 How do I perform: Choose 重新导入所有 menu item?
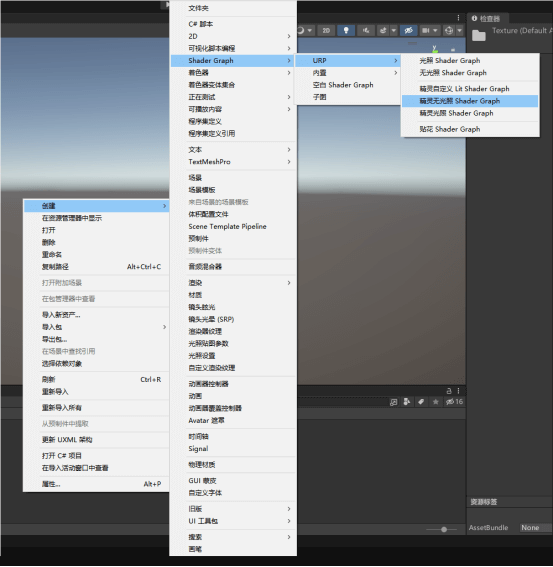pos(97,408)
